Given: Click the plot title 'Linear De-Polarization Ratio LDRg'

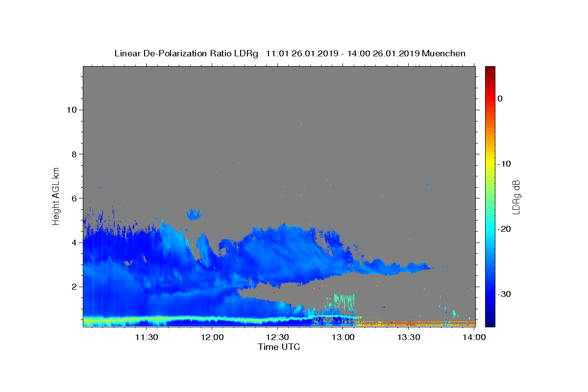Looking at the screenshot, I should pyautogui.click(x=186, y=53).
